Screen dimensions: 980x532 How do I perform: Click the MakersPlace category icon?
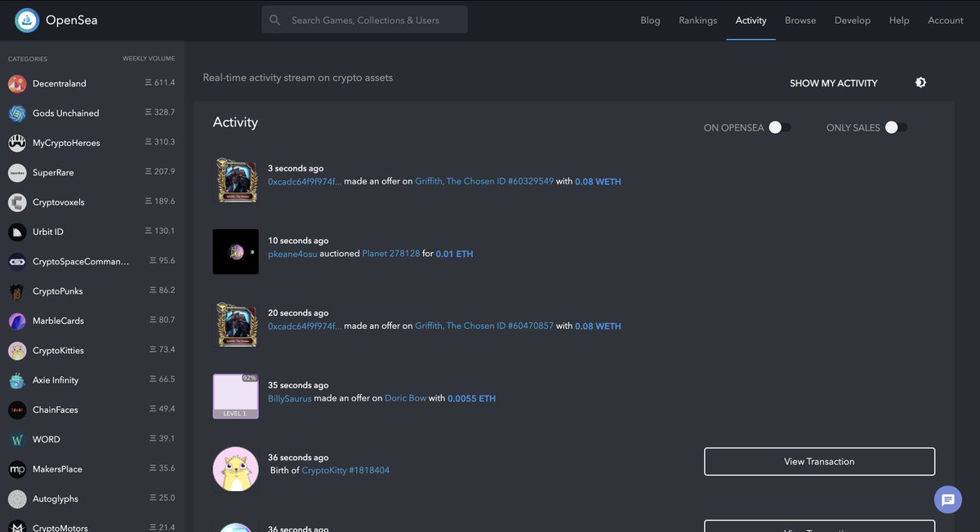click(17, 469)
